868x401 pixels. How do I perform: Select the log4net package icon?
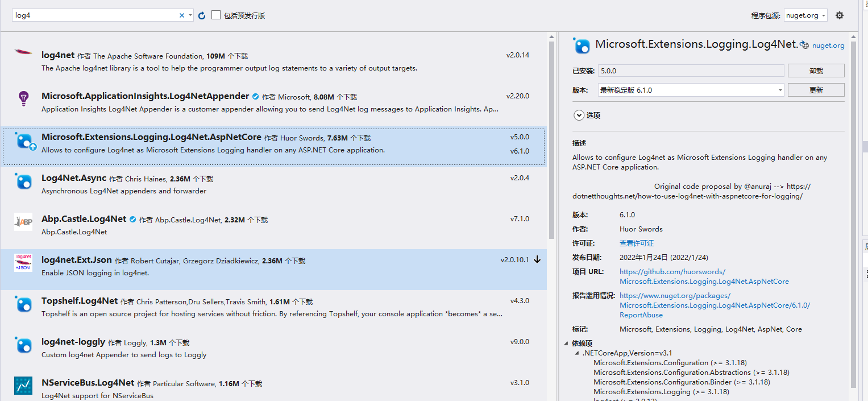23,52
